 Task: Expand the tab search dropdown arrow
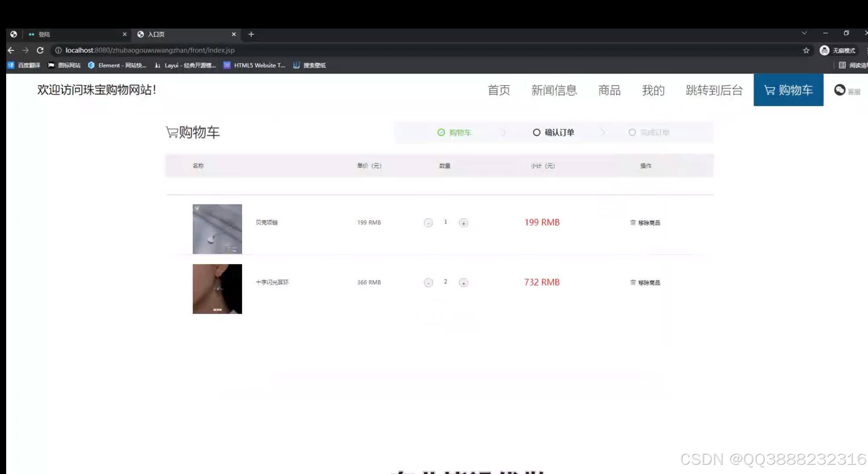pos(804,33)
